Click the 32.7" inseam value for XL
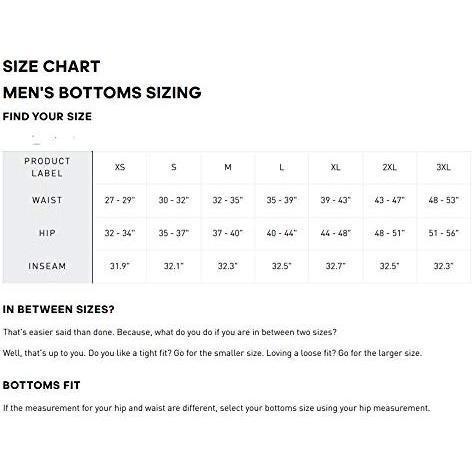472x472 pixels. coord(336,266)
